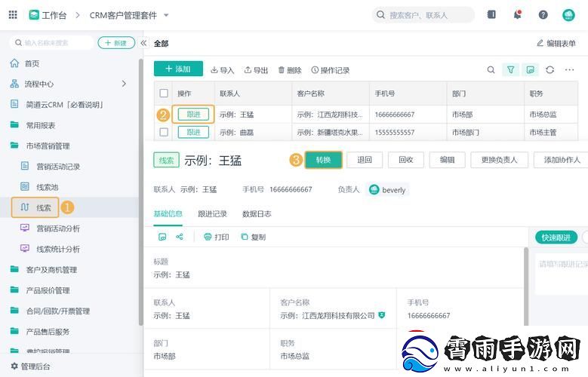Click 导出 export toolbar item
588x377 pixels.
coord(256,70)
